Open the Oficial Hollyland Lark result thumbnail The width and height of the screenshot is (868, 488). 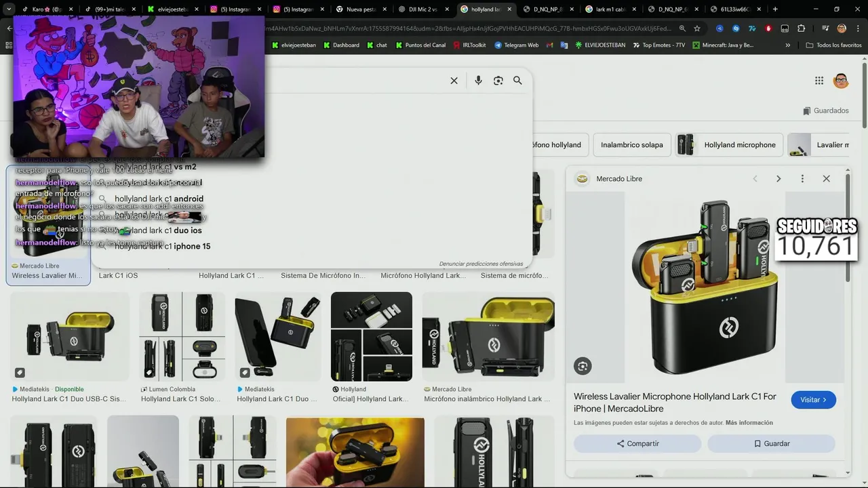(372, 336)
